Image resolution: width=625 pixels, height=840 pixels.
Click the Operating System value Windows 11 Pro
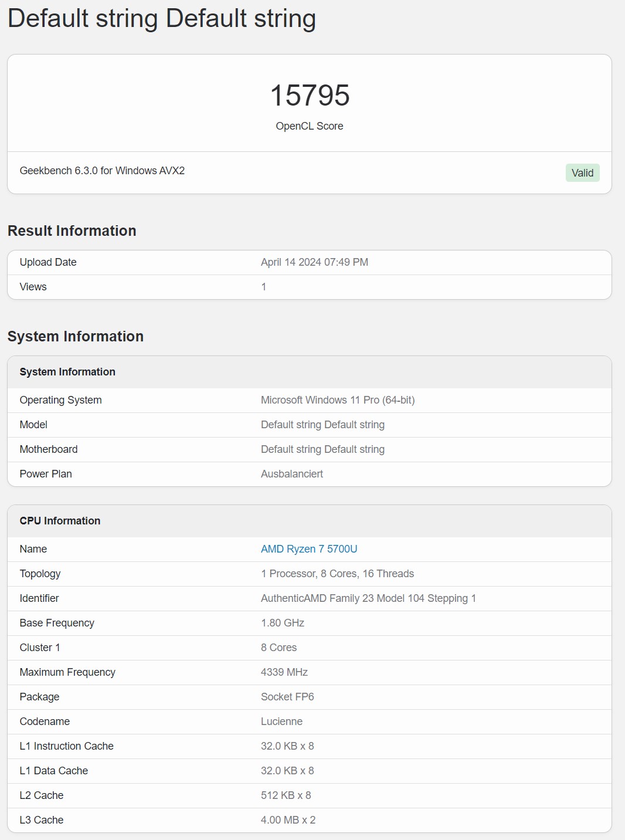[x=338, y=400]
